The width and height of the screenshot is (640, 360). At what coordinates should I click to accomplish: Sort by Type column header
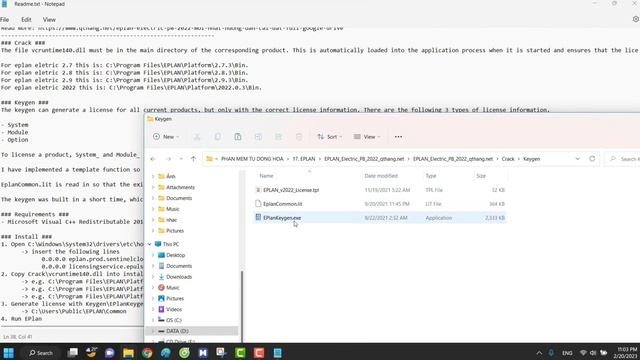(x=431, y=176)
